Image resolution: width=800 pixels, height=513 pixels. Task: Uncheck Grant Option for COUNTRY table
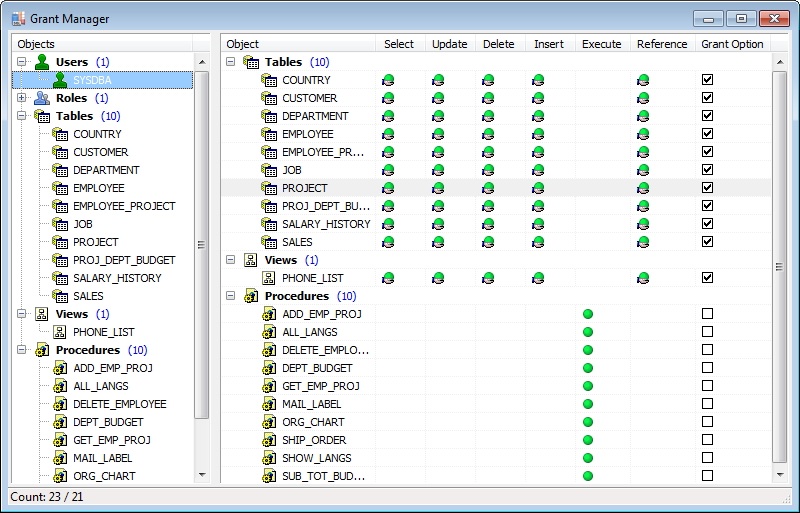pyautogui.click(x=707, y=80)
